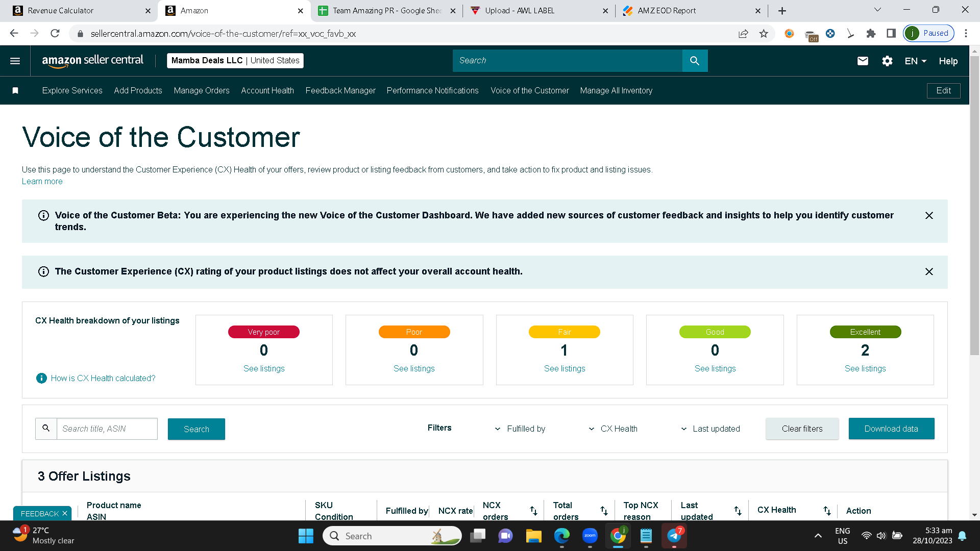Click the magnifier search button in header
Screen dimensions: 980x551
[x=695, y=61]
